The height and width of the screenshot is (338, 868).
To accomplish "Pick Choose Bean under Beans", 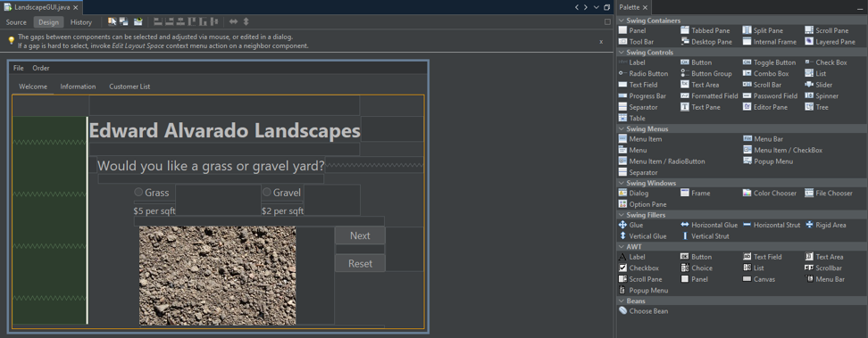I will [x=643, y=311].
